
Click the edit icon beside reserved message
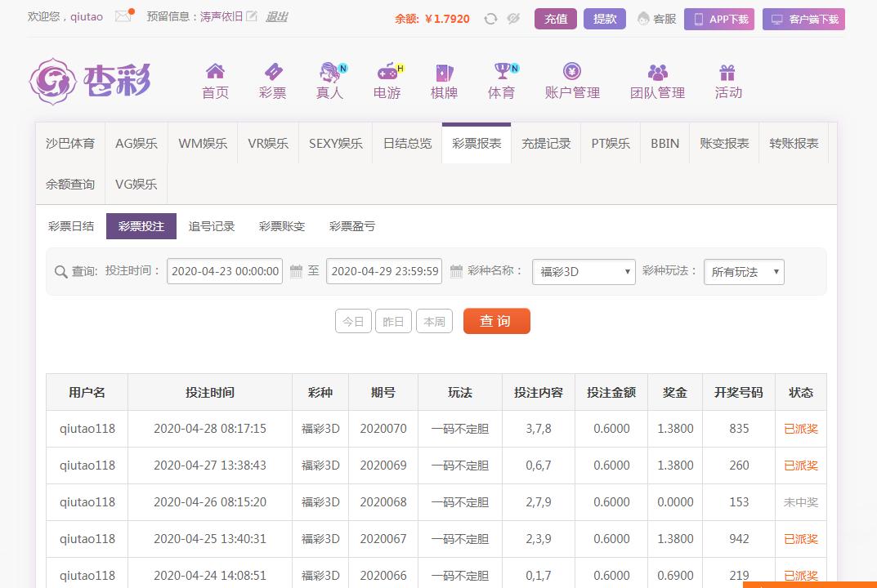tap(252, 16)
